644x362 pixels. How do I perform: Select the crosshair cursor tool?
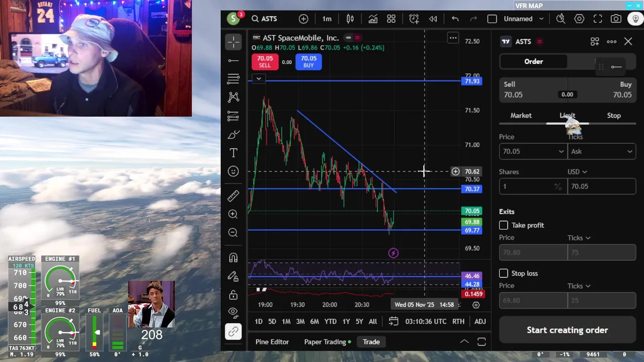tap(233, 42)
